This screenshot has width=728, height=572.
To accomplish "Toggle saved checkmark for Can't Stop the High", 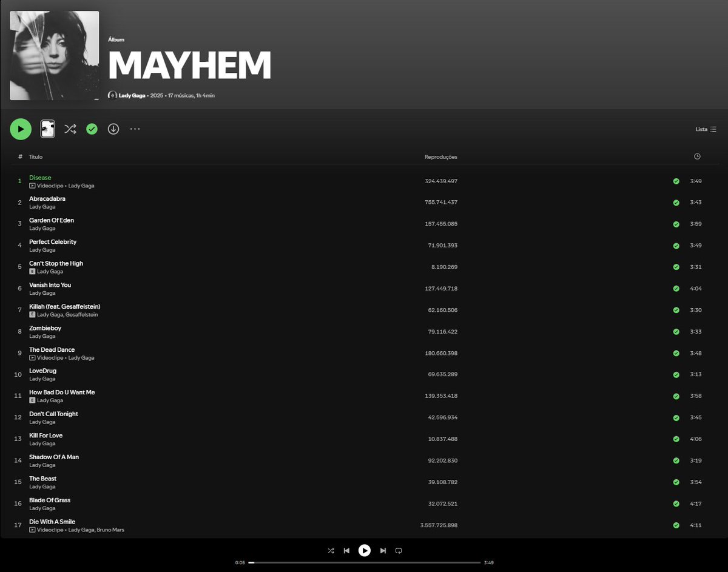I will coord(676,267).
